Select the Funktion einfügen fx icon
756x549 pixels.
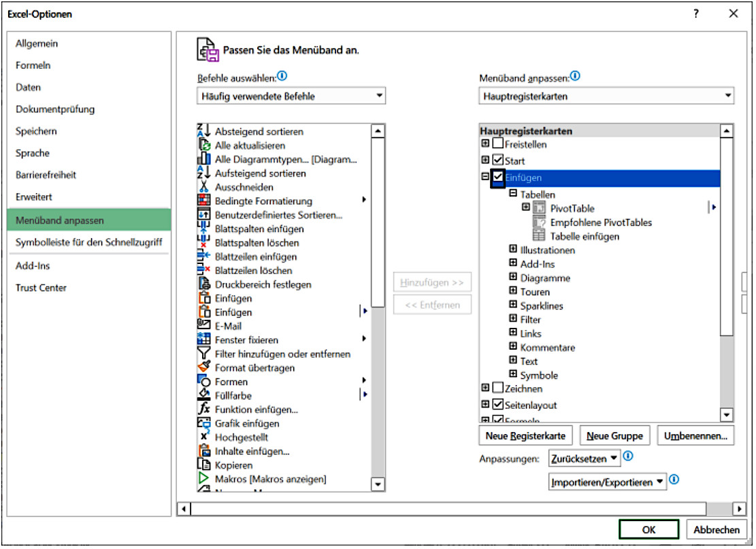[x=203, y=410]
